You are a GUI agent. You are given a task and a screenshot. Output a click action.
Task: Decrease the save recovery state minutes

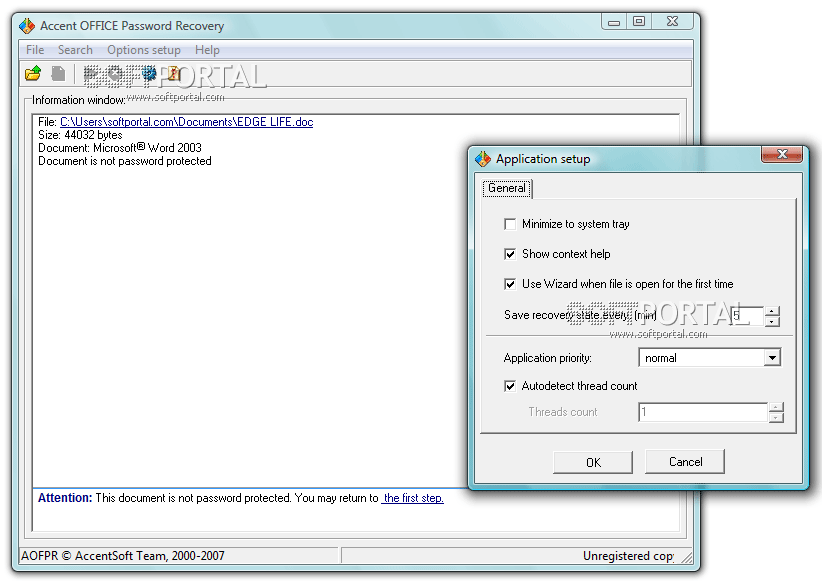click(x=772, y=321)
